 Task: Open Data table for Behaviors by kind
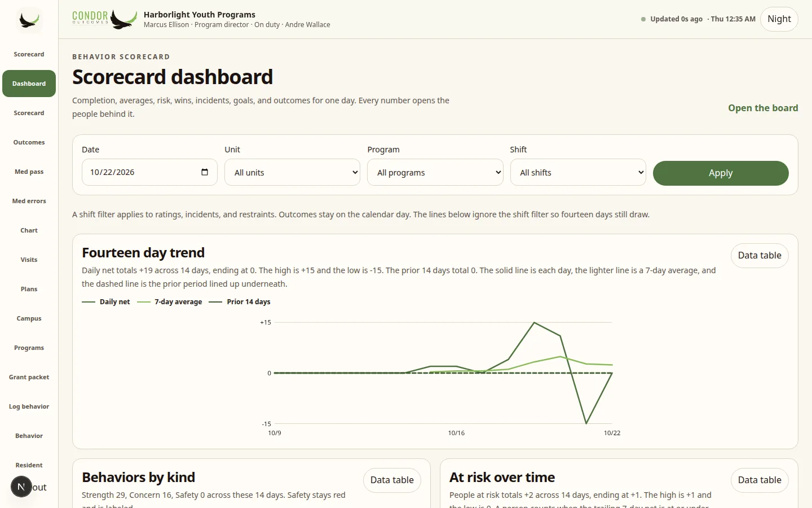(392, 480)
